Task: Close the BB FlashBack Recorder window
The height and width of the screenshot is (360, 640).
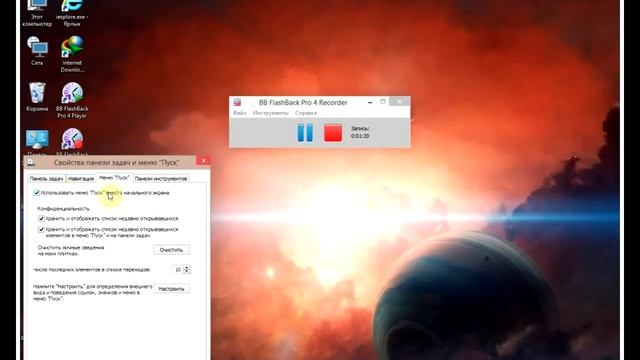Action: pos(399,101)
